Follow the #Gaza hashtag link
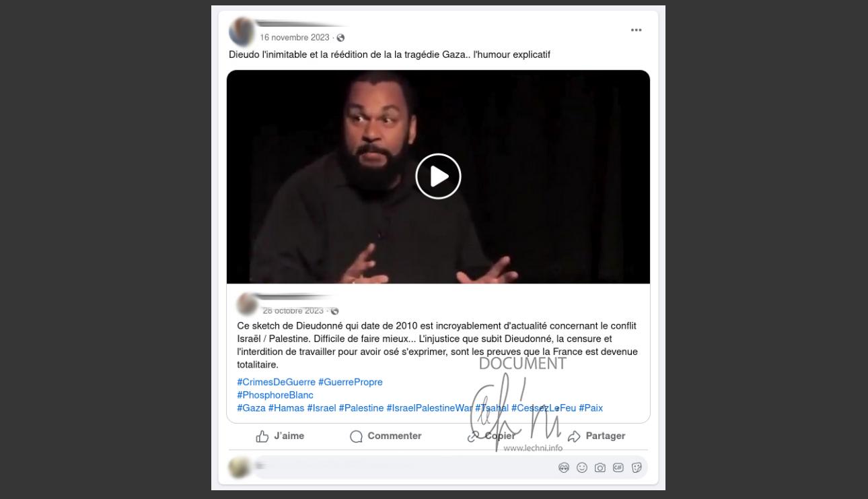The width and height of the screenshot is (868, 499). (251, 408)
